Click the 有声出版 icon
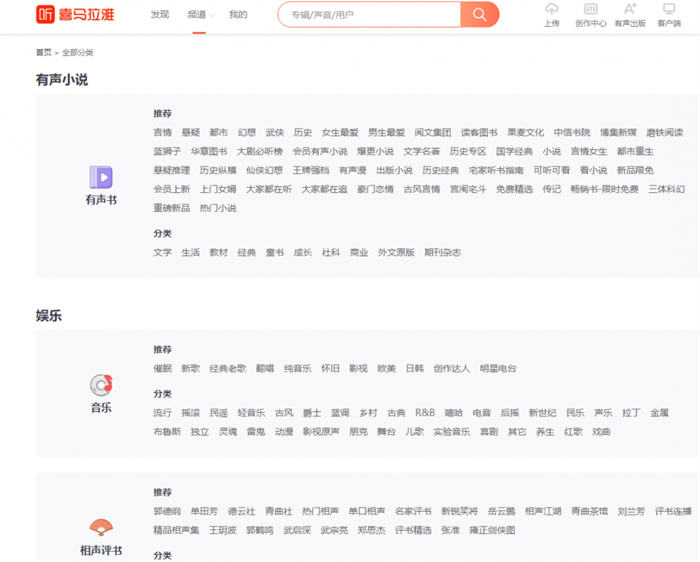This screenshot has height=562, width=700. (x=629, y=10)
